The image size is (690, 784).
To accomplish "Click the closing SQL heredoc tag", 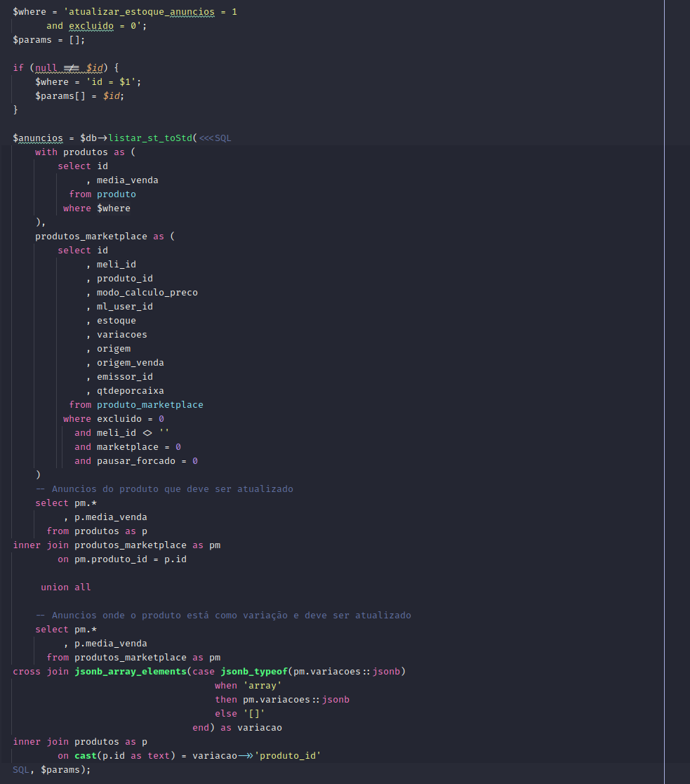I will click(x=21, y=770).
